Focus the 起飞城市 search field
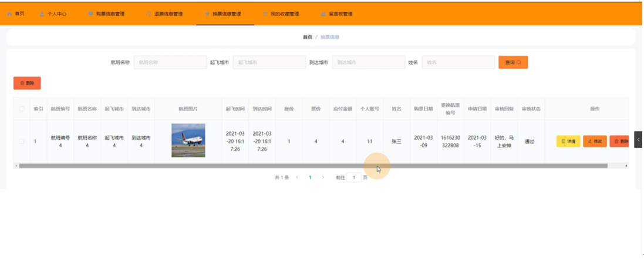 coord(269,62)
